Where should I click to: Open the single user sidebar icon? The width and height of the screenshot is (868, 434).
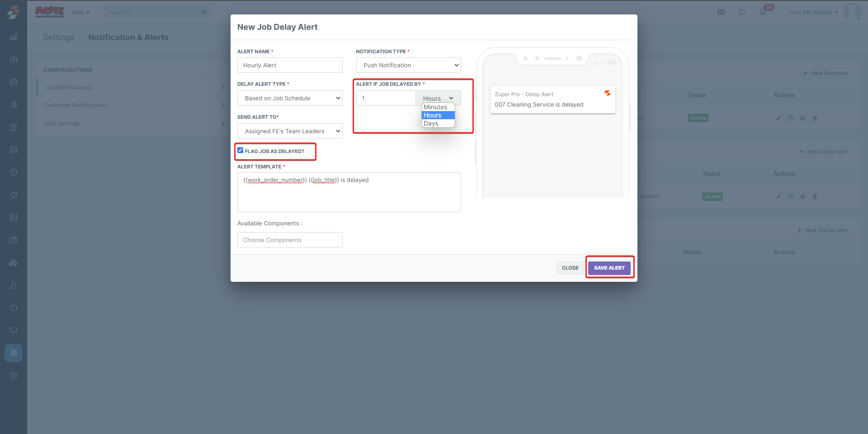tap(14, 285)
